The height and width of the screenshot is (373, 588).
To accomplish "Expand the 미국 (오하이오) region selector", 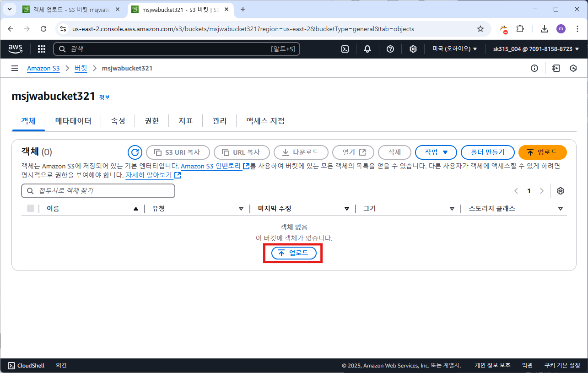I will [455, 49].
